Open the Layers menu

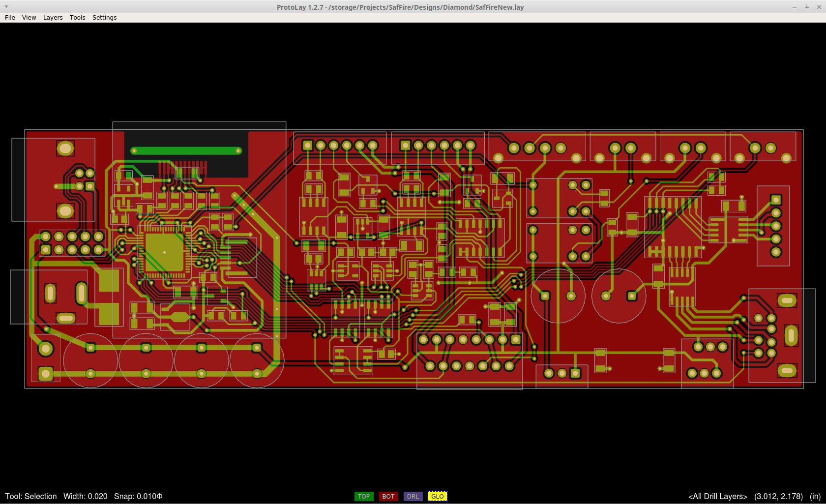click(x=53, y=18)
